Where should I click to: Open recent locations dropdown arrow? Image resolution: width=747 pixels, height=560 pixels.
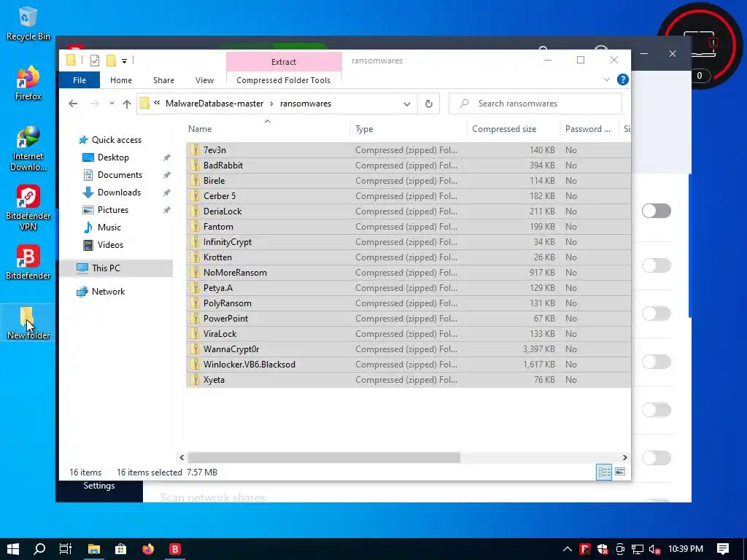click(112, 104)
